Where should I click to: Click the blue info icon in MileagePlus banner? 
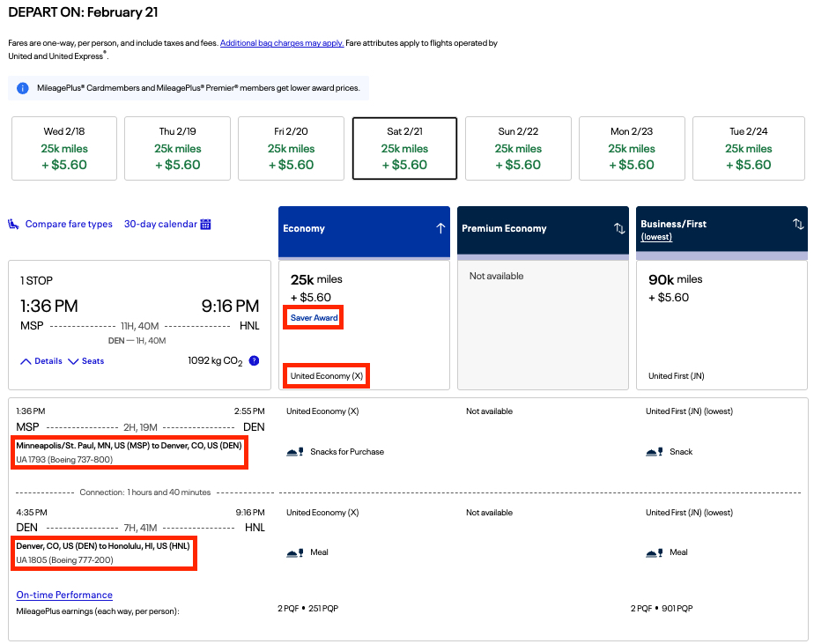point(23,88)
